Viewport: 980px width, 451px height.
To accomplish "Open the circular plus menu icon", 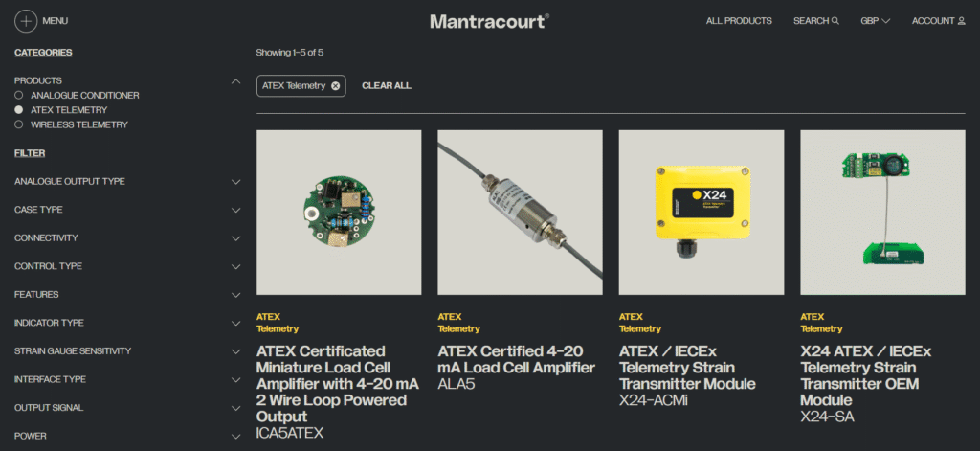I will pos(26,21).
